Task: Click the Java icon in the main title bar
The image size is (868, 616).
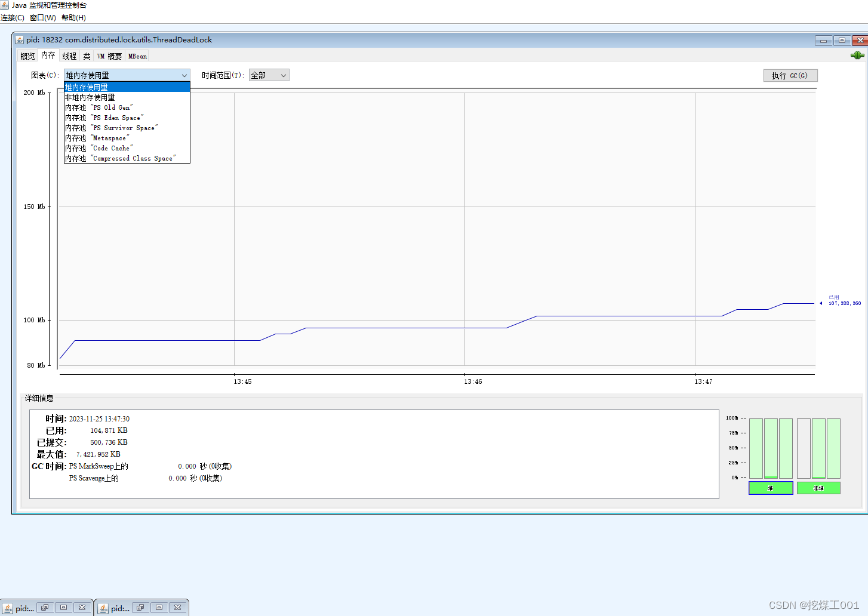Action: tap(5, 5)
